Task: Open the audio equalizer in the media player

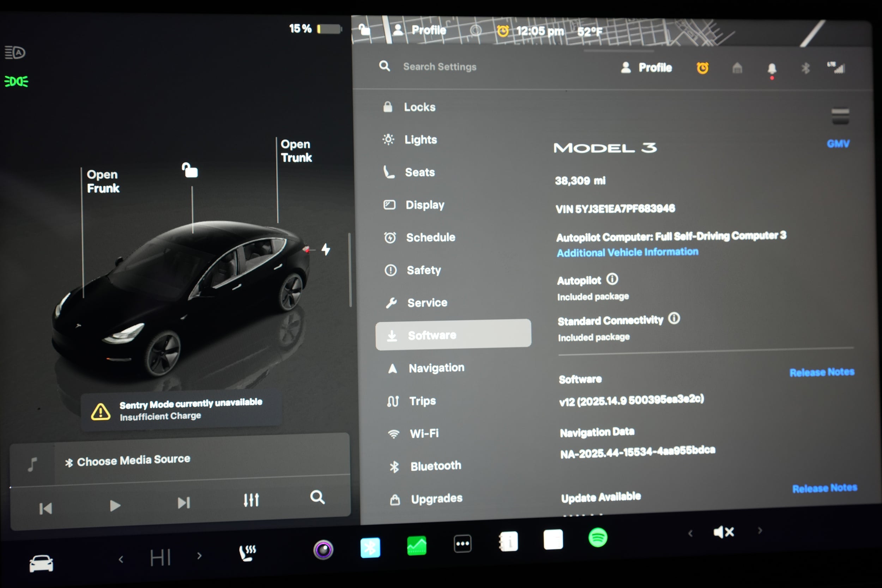Action: tap(250, 499)
